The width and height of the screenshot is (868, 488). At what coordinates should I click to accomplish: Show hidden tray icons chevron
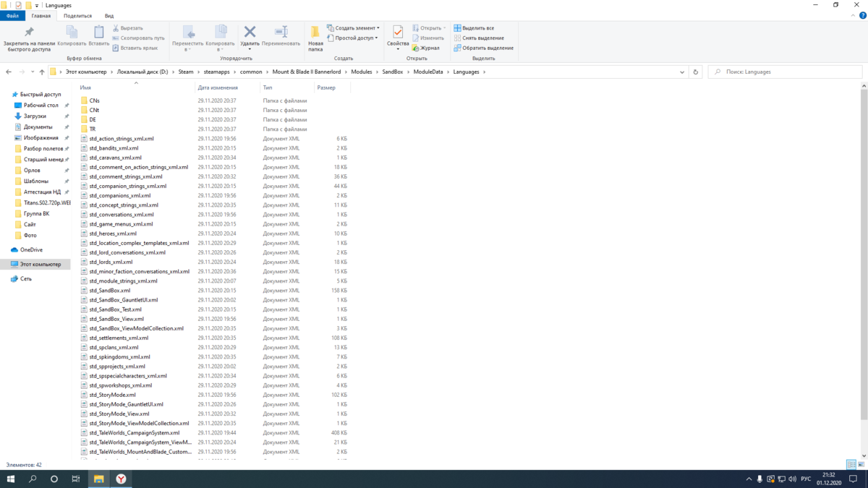[749, 479]
